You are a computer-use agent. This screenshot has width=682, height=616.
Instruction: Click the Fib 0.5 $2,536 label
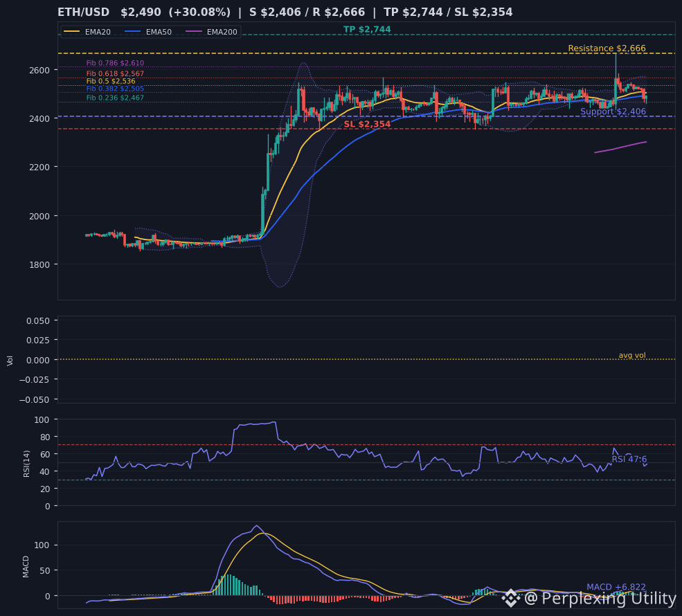click(111, 81)
